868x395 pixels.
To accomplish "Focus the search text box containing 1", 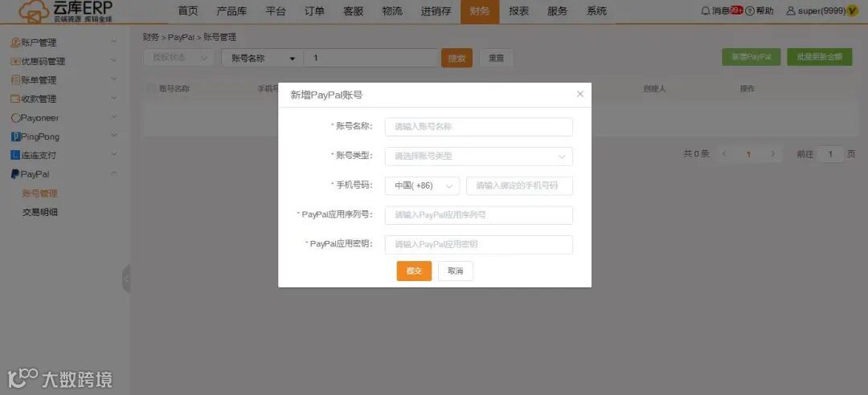I will coord(371,58).
